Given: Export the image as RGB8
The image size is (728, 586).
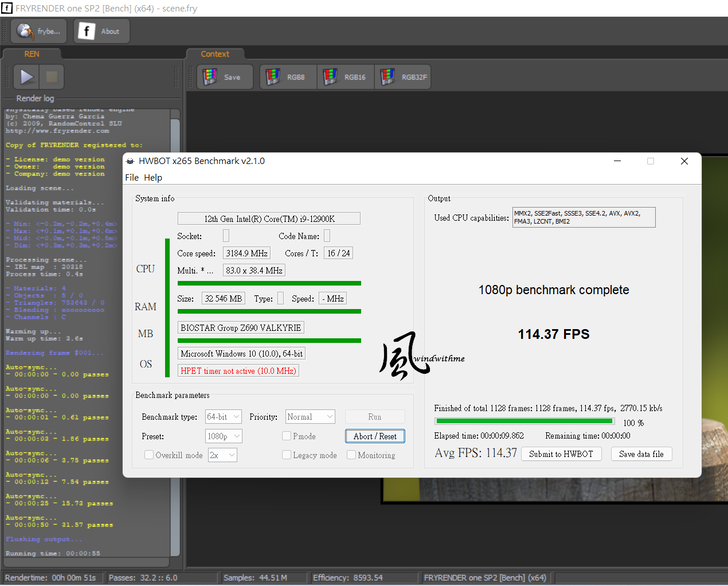Looking at the screenshot, I should [287, 77].
